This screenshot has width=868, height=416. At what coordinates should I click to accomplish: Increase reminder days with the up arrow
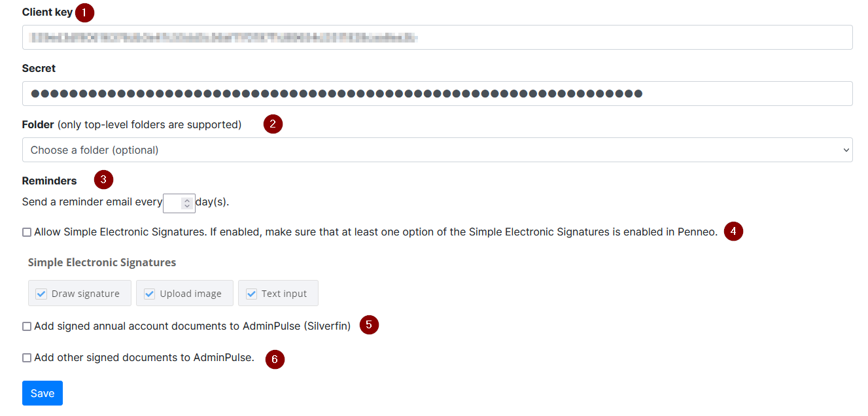coord(187,200)
